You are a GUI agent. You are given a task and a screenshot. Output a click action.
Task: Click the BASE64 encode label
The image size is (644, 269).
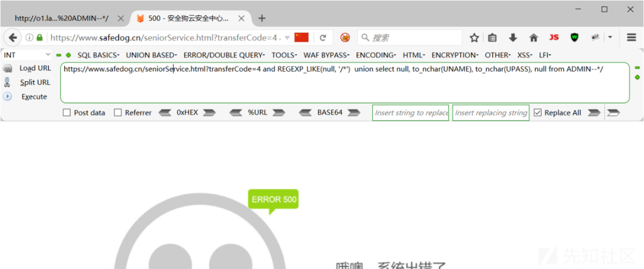(x=330, y=113)
